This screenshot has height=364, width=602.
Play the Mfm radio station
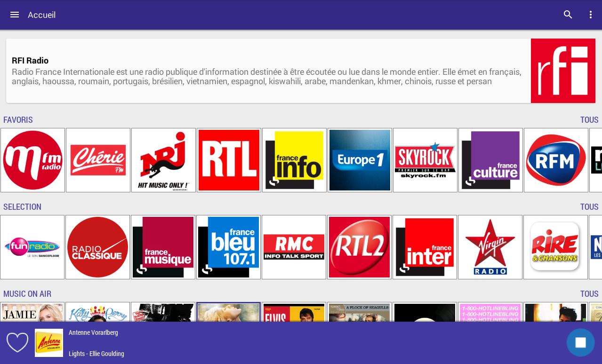(32, 160)
